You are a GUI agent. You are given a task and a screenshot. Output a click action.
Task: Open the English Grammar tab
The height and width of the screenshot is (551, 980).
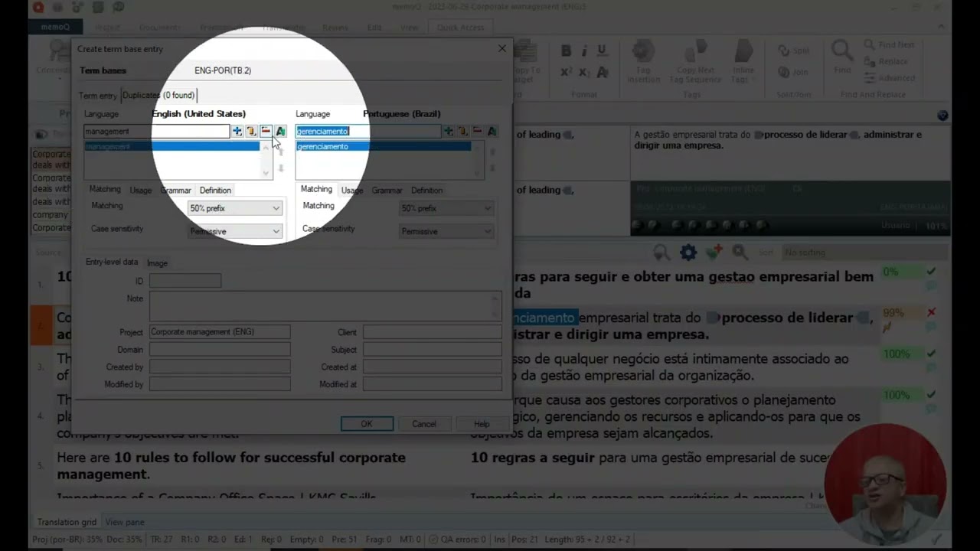click(175, 191)
